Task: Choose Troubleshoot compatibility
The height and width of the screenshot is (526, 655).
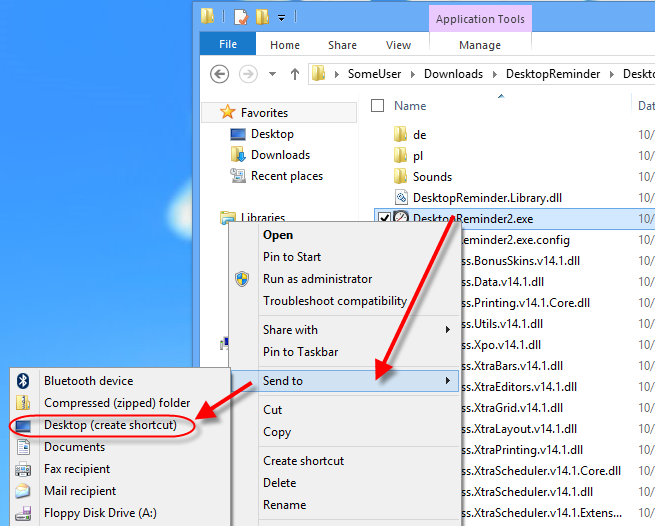Action: 335,301
